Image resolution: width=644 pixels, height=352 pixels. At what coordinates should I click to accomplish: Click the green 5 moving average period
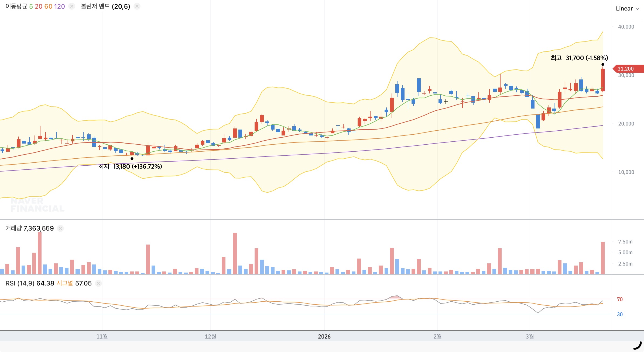click(31, 6)
